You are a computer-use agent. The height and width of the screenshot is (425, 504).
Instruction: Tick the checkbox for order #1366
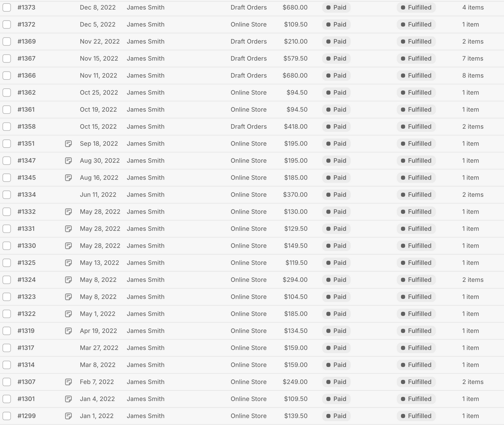pos(7,76)
